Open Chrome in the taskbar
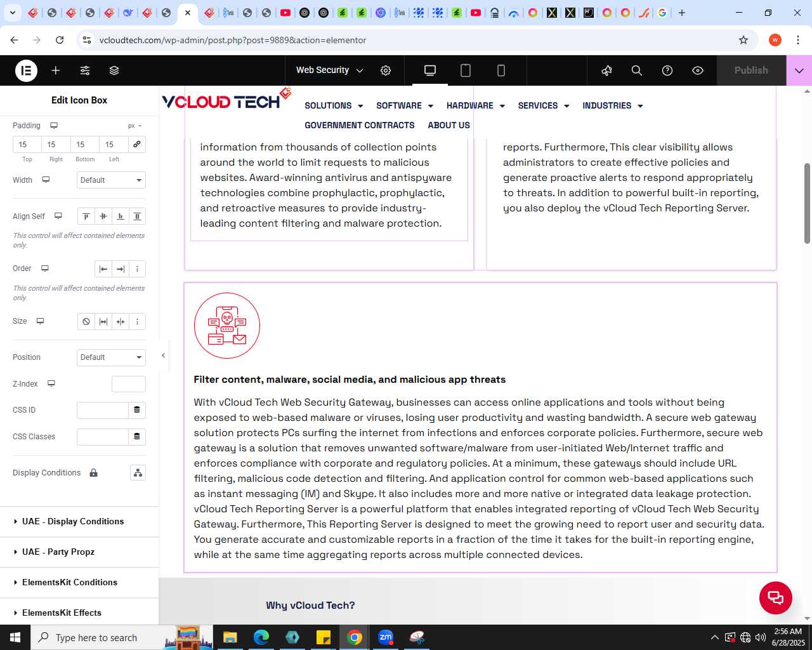The height and width of the screenshot is (650, 812). 355,637
